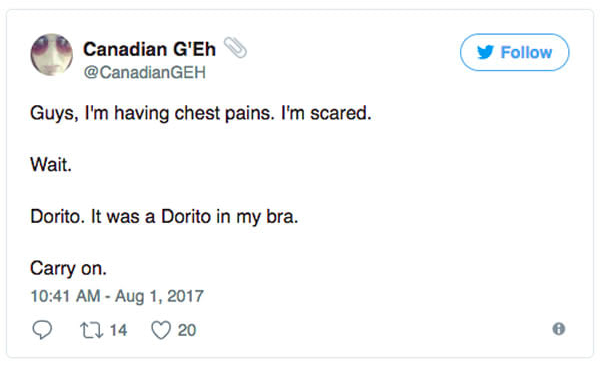Screen dimensions: 600x368
Task: Click the Canadian G'Eh display name
Action: pyautogui.click(x=149, y=49)
